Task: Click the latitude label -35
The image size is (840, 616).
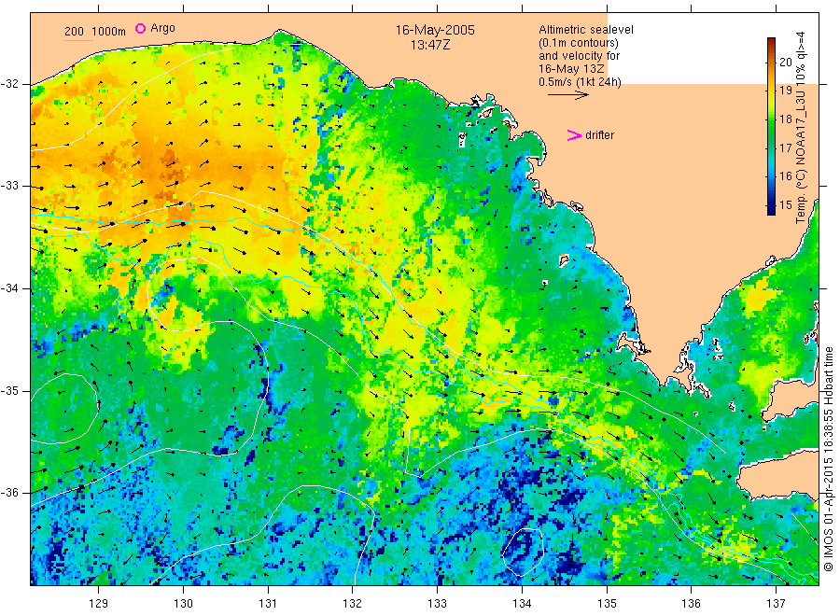Action: coord(9,390)
